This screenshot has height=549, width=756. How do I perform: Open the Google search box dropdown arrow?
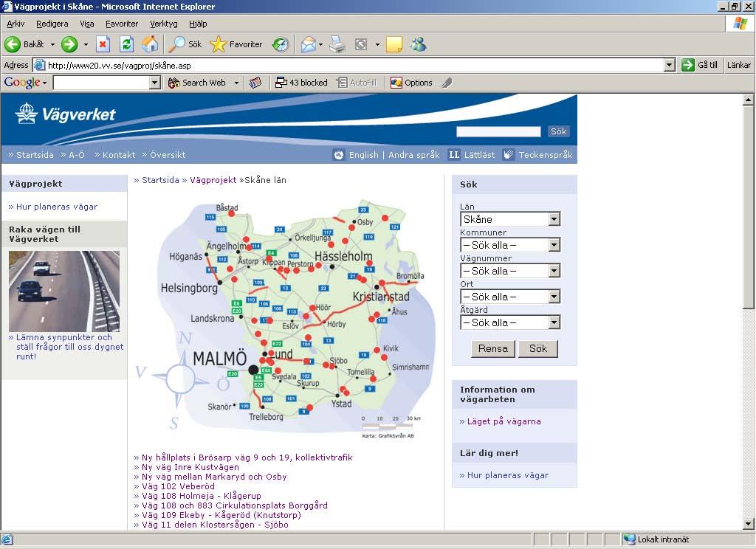(x=154, y=83)
